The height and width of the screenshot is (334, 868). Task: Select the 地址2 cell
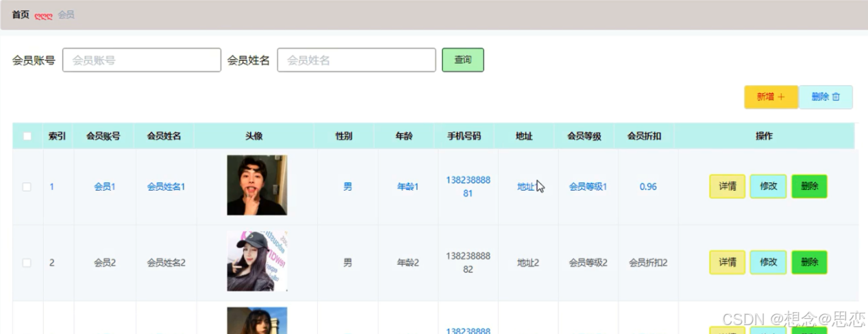(x=528, y=262)
